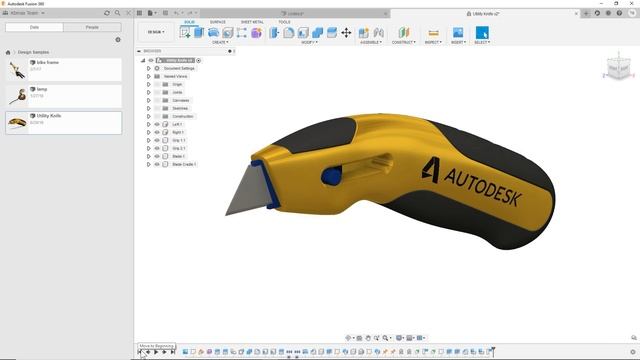Screen dimensions: 640x360
Task: Switch to the Surface tab
Action: pos(218,22)
